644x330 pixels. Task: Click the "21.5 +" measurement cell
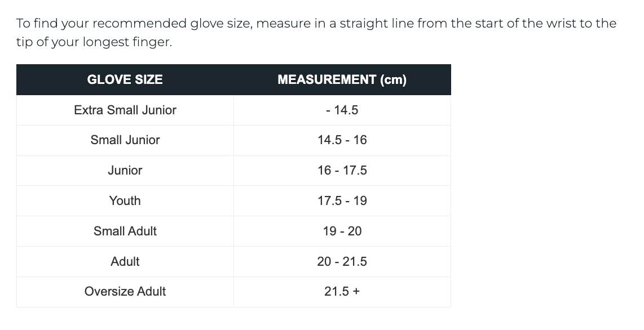[x=342, y=292]
